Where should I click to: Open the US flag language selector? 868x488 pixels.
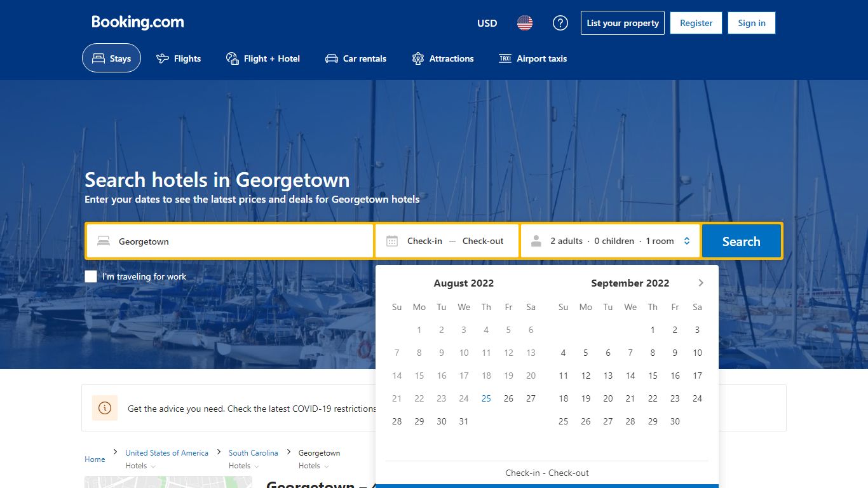pos(525,23)
